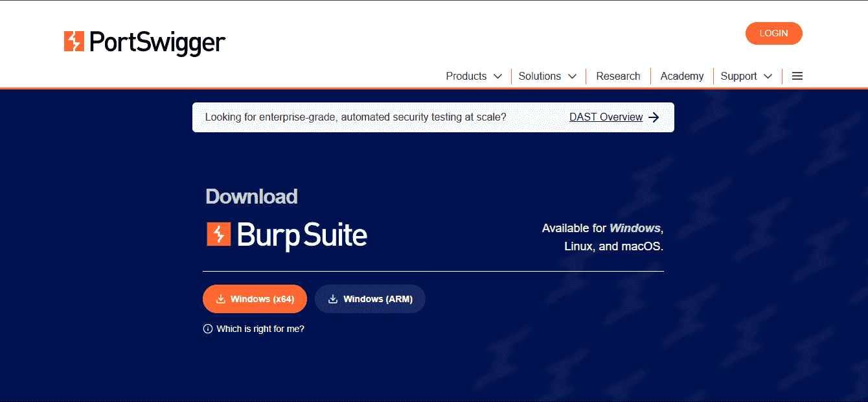
Task: Click the Burp Suite lightning logo icon
Action: [219, 234]
